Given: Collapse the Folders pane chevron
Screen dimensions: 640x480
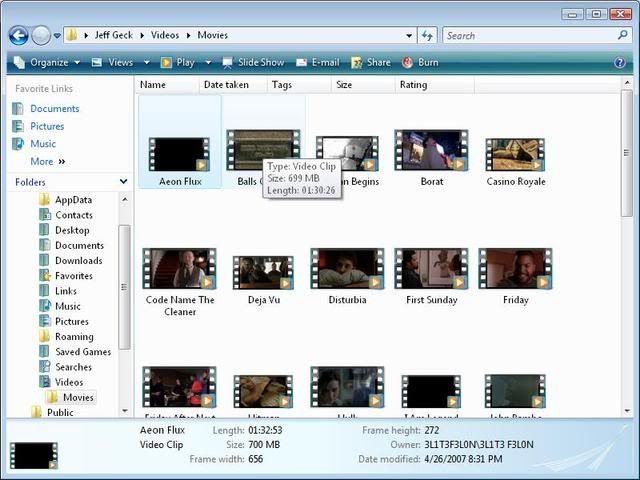Looking at the screenshot, I should point(123,182).
